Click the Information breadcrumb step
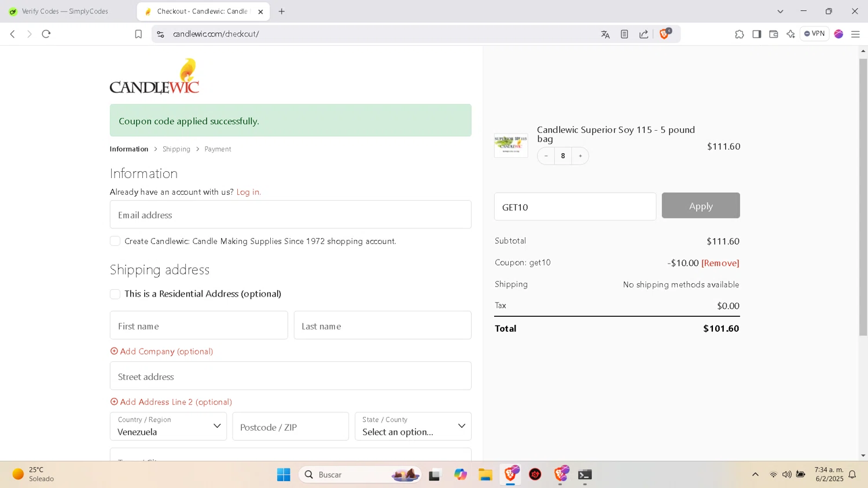Image resolution: width=868 pixels, height=488 pixels. (x=129, y=149)
